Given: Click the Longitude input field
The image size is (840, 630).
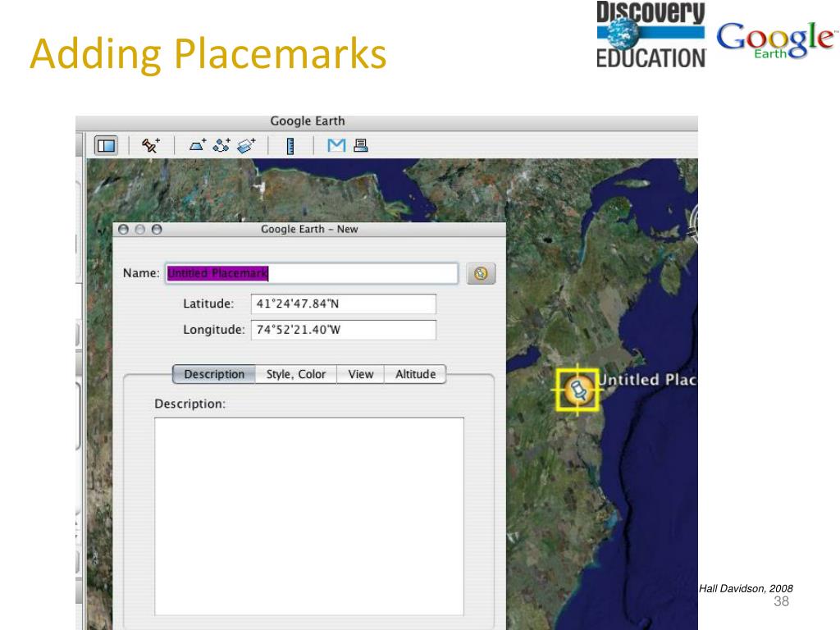Looking at the screenshot, I should 344,330.
